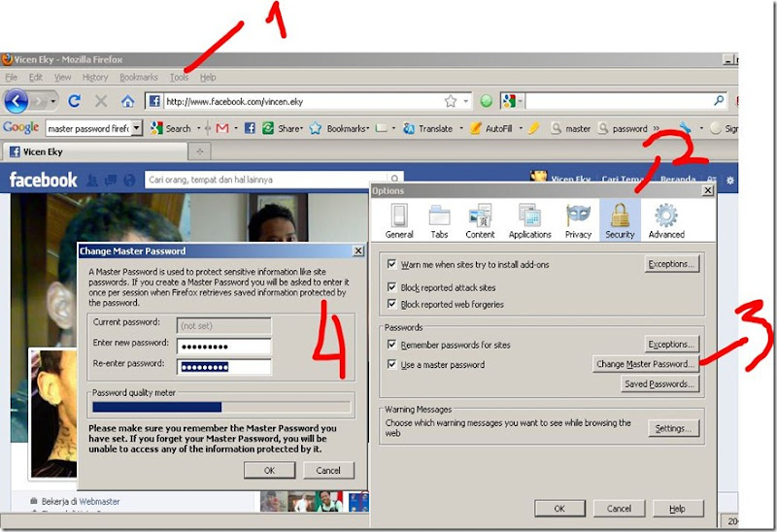Open add-ons Exceptions button
This screenshot has height=532, width=777.
point(671,264)
